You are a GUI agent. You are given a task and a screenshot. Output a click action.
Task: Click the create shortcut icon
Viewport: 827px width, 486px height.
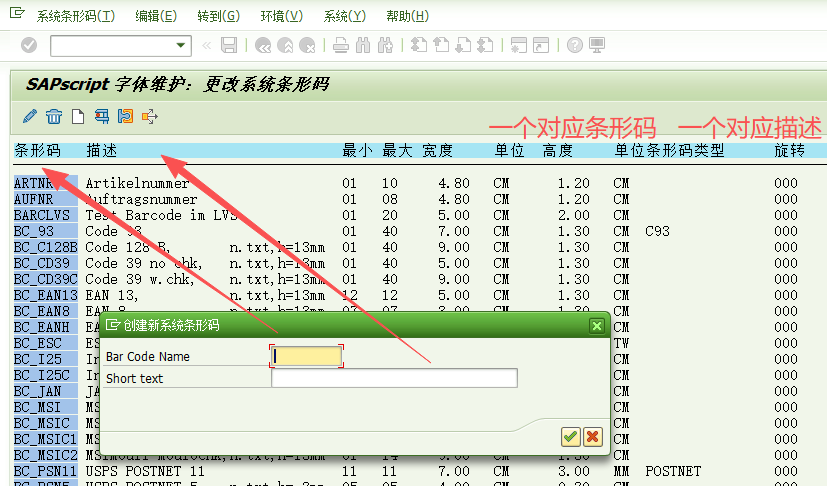541,45
